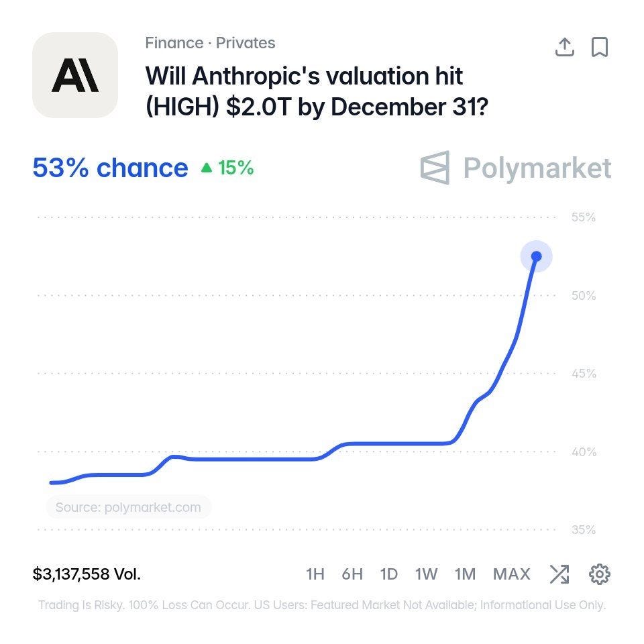This screenshot has width=644, height=644.
Task: Click the Anthropic logo thumbnail
Action: tap(75, 75)
